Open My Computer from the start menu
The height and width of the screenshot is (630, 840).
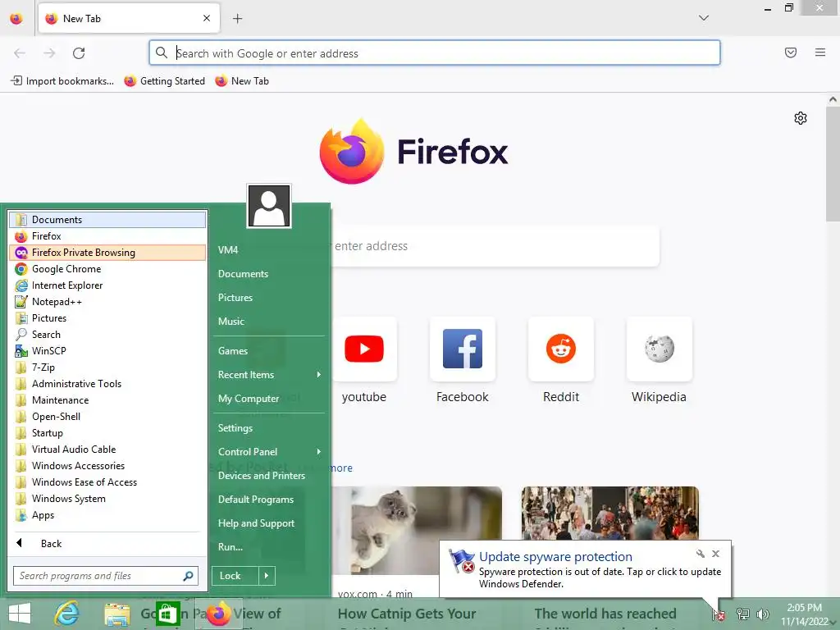[x=269, y=399]
